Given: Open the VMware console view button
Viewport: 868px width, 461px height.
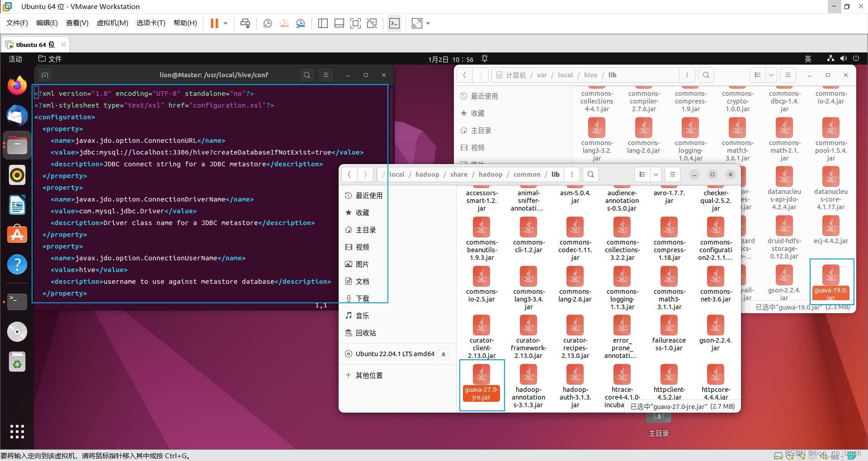Looking at the screenshot, I should [394, 23].
